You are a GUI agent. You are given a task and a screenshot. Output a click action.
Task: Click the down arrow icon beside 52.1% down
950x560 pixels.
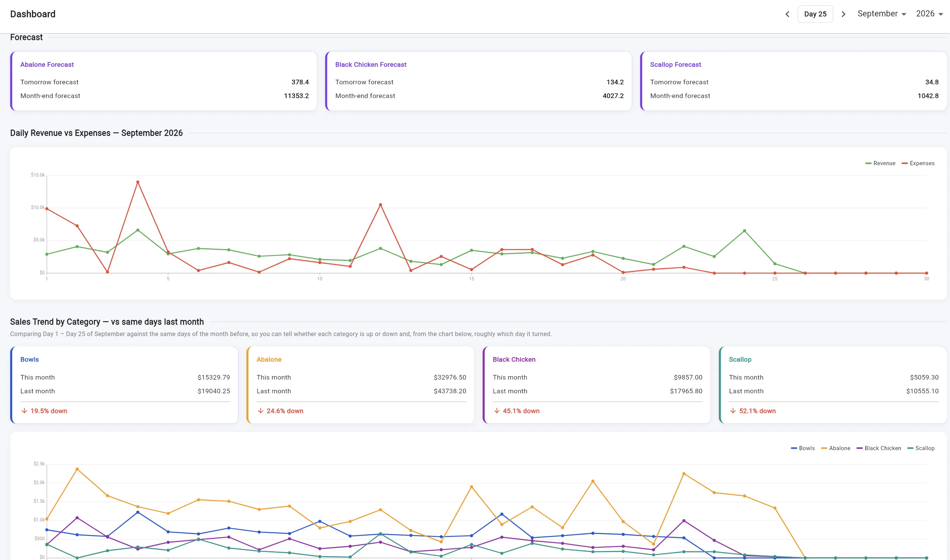(x=733, y=411)
